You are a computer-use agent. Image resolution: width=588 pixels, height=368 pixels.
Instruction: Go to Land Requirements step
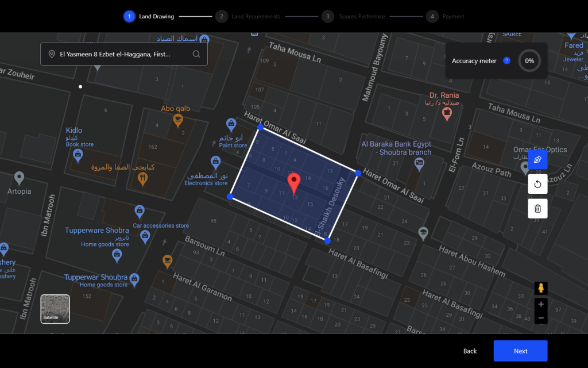pyautogui.click(x=221, y=17)
